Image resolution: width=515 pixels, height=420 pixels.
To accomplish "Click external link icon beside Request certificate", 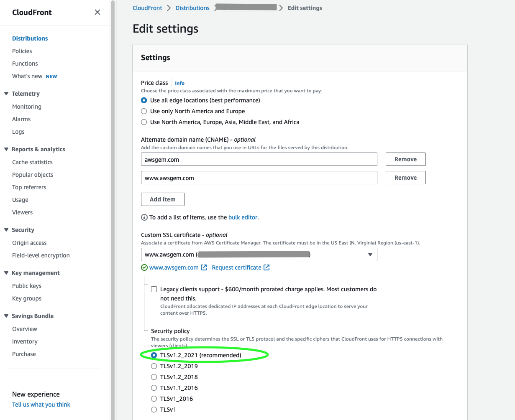I will [x=267, y=267].
